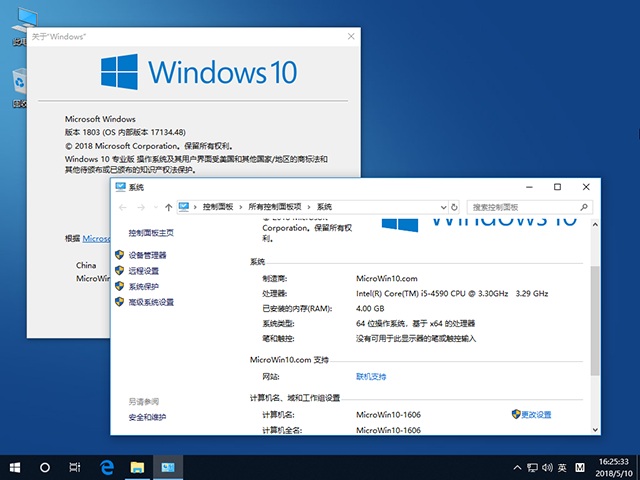Open the Microsoft license link in About Windows
The image size is (640, 480).
[96, 238]
